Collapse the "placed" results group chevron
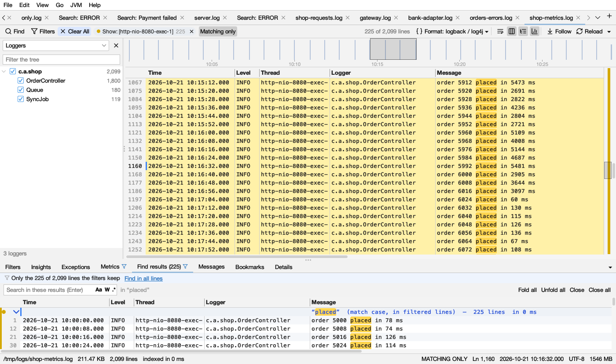Screen dimensions: 616x364 click(16, 312)
